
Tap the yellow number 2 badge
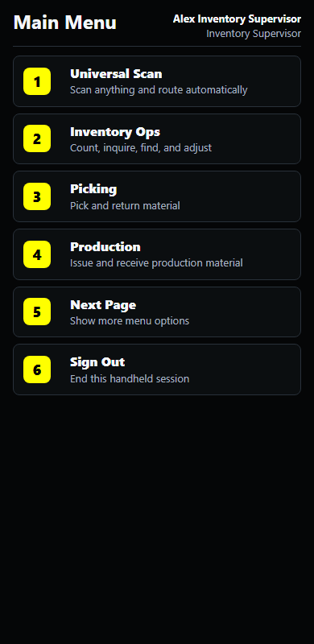(37, 138)
